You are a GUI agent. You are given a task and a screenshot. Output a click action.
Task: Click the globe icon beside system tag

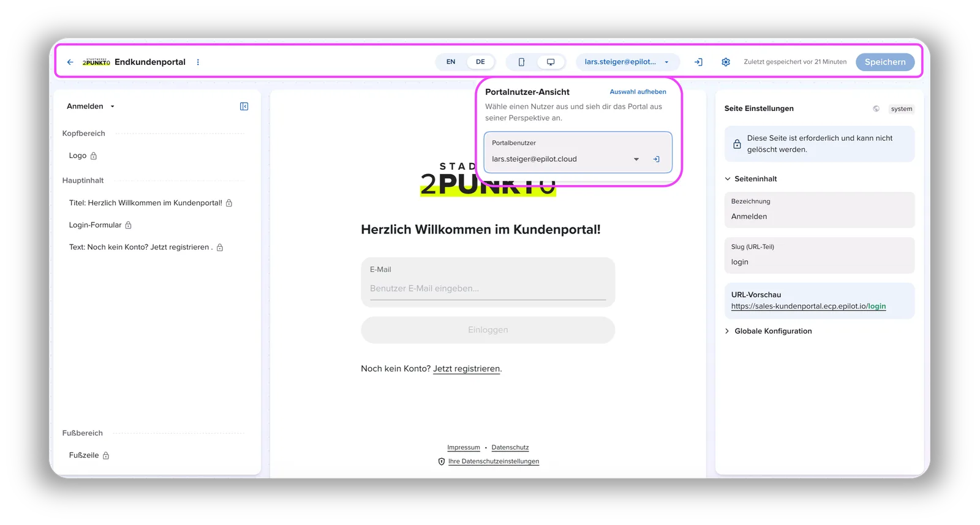(876, 108)
